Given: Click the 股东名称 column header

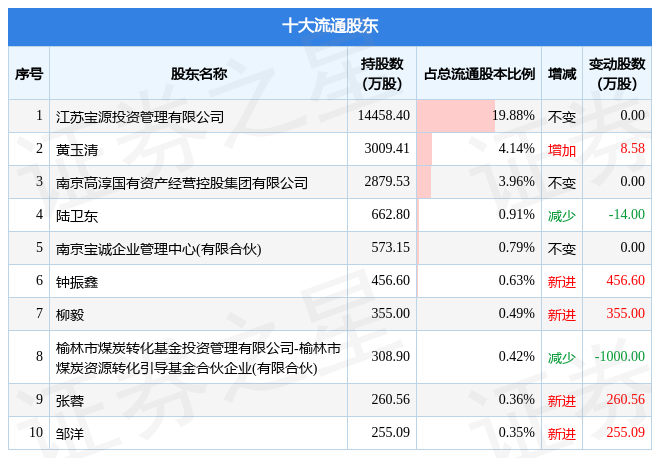Looking at the screenshot, I should pyautogui.click(x=199, y=74).
